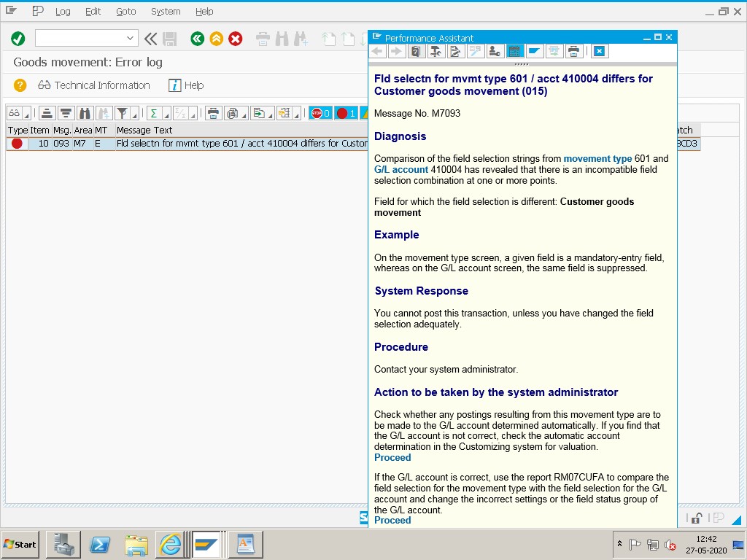Click the blue flag icon in Performance Assistant
Screen dimensions: 747x560
coord(534,51)
